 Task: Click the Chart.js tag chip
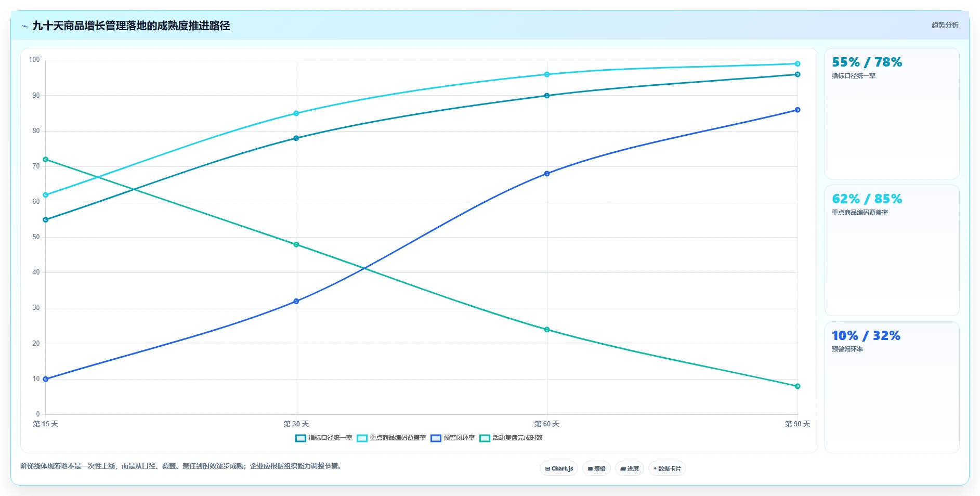(559, 468)
